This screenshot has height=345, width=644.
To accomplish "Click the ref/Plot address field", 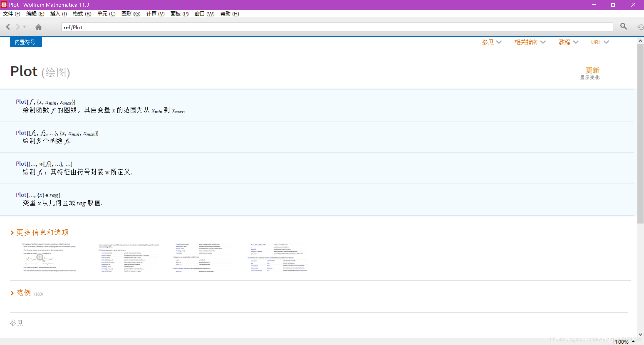I will point(337,27).
